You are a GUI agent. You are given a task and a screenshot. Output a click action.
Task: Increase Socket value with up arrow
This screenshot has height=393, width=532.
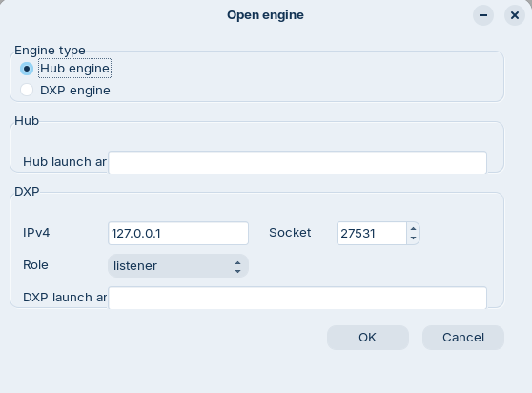[x=413, y=228]
